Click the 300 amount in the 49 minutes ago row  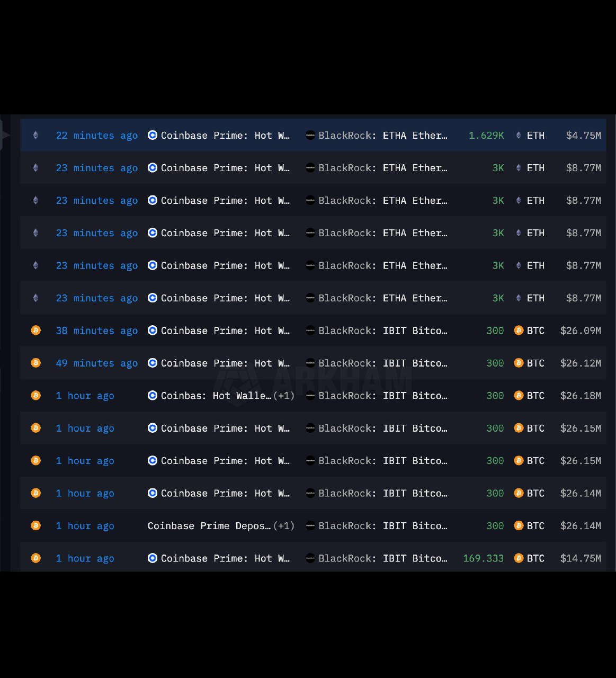coord(495,363)
